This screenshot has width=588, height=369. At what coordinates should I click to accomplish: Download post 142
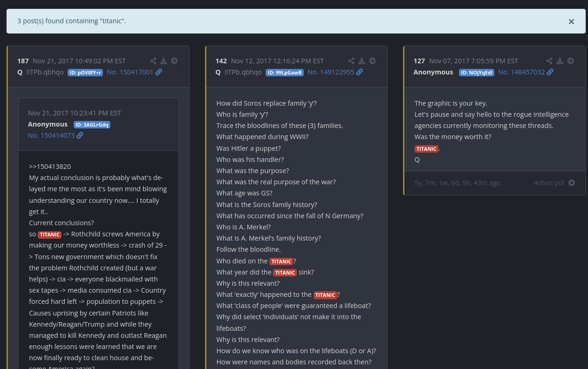pyautogui.click(x=362, y=61)
